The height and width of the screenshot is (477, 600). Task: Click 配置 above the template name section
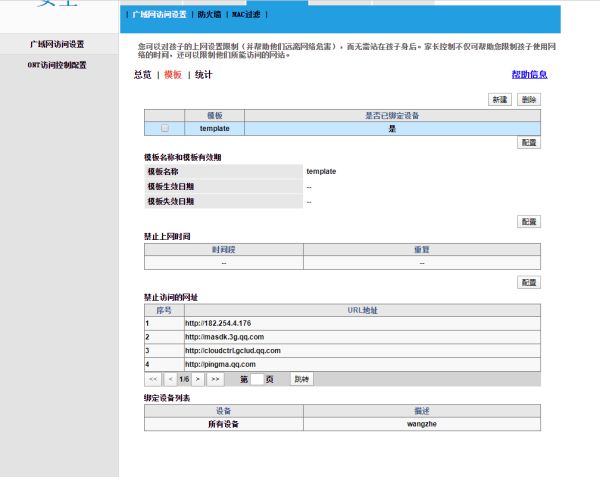[529, 143]
